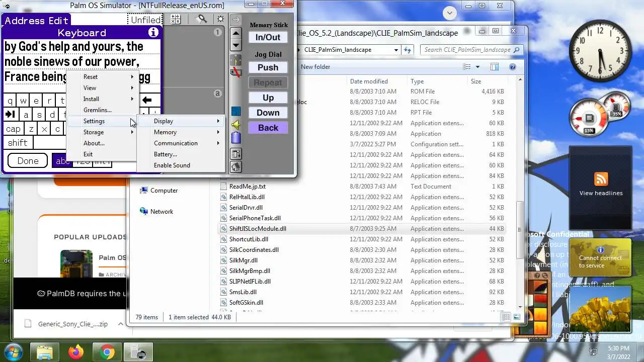Viewport: 644px width, 362px height.
Task: Expand the Communication submenu
Action: tap(182, 143)
